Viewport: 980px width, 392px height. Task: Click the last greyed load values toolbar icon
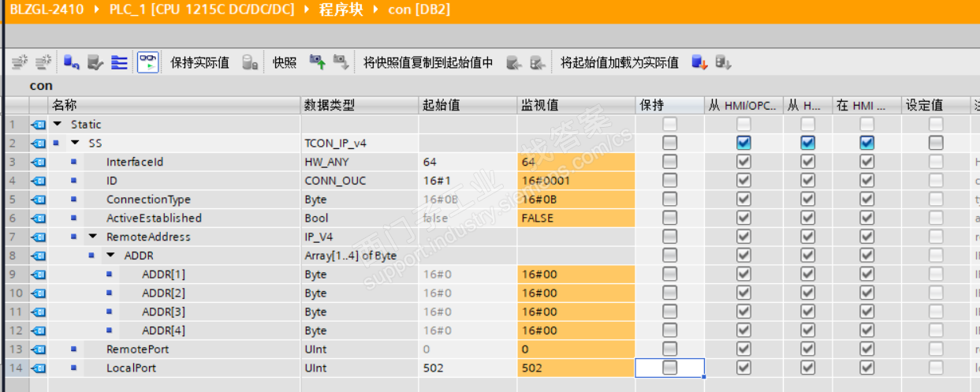pyautogui.click(x=724, y=62)
